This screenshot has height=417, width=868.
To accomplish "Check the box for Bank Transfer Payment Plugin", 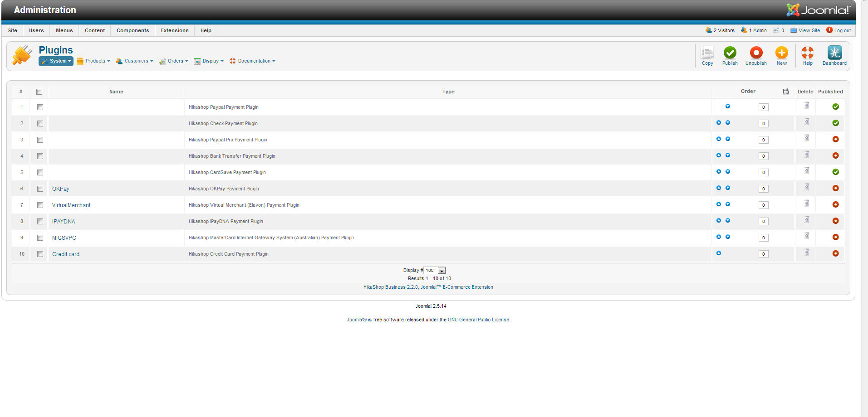I will [x=40, y=156].
